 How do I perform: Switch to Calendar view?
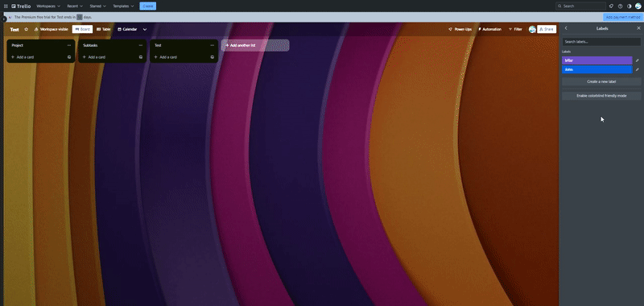pos(127,29)
